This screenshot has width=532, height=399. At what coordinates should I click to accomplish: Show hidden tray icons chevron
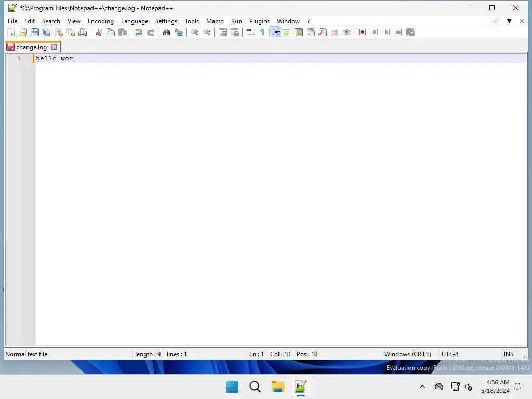pos(422,387)
